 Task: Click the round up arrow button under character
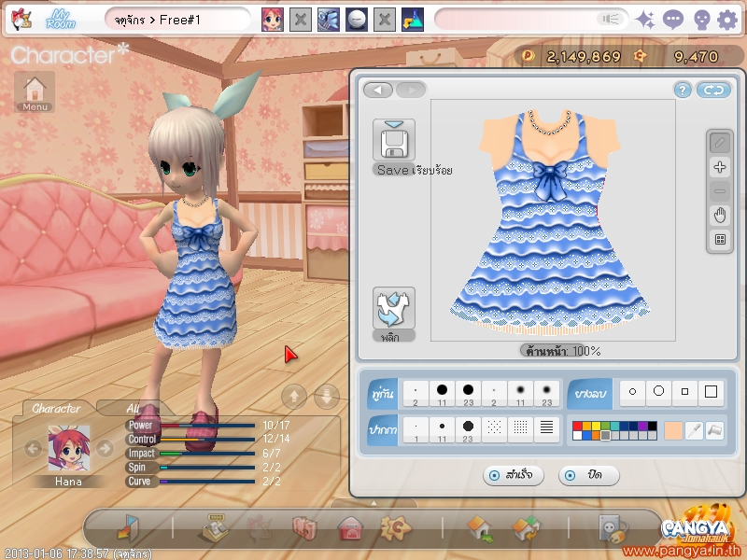[294, 396]
